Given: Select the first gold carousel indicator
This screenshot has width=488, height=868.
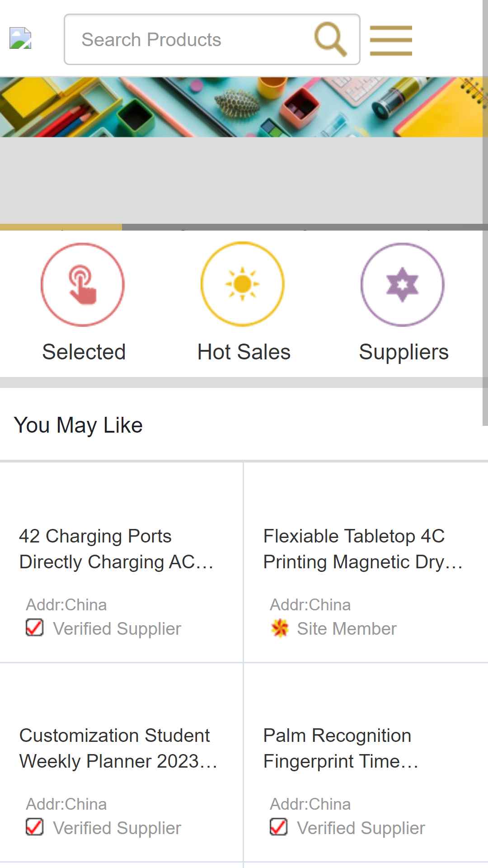Looking at the screenshot, I should 61,227.
